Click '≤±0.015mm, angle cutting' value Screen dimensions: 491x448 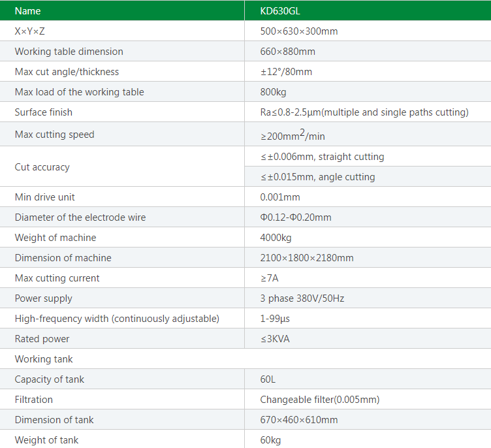tap(317, 177)
